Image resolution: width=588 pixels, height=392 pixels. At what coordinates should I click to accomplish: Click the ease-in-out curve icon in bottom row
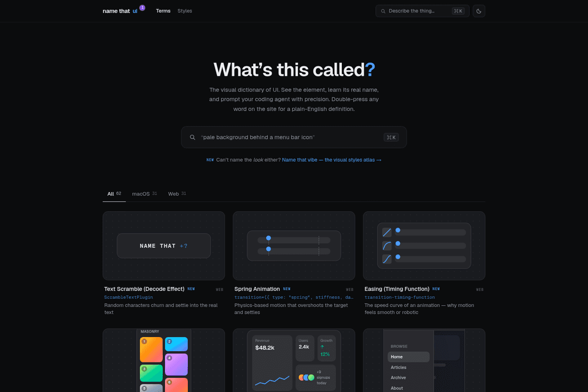tap(387, 259)
